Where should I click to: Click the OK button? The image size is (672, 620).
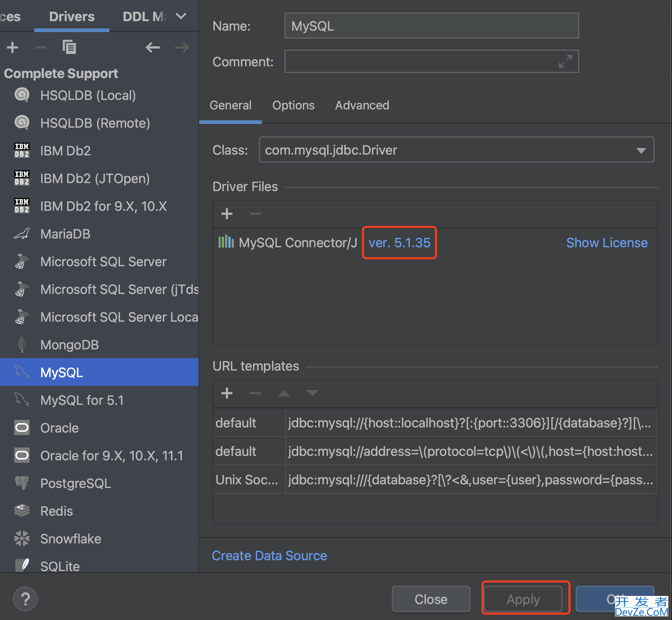[615, 599]
